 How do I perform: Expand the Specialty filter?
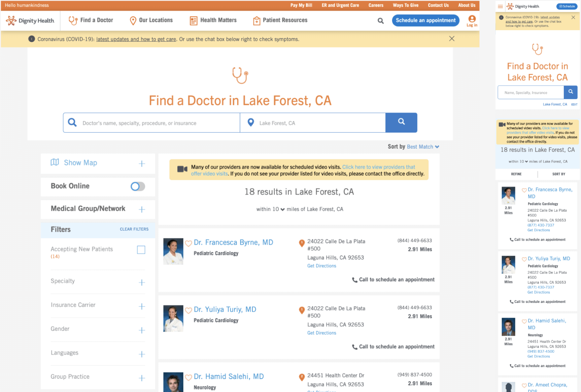click(x=142, y=282)
